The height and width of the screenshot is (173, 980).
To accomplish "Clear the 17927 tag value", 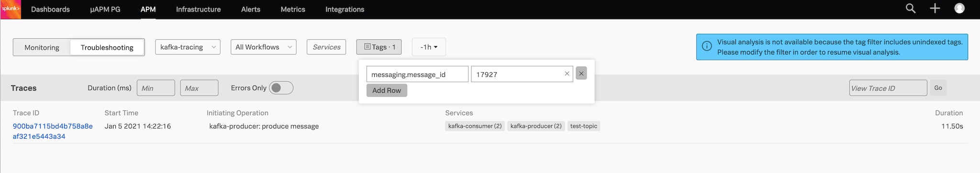I will pos(567,74).
